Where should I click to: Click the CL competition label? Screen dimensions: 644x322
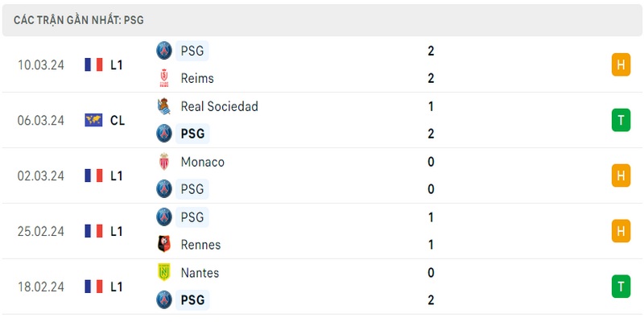[117, 120]
